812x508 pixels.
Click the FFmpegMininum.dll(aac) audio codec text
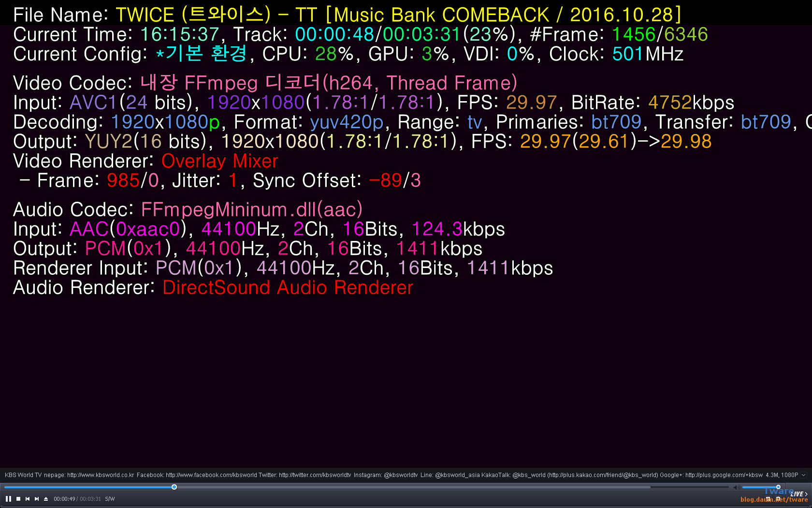pos(251,209)
